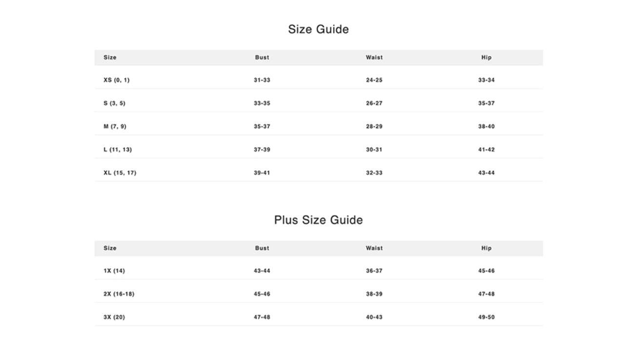Screen dimensions: 644x362
Task: Select the 2X (16-18) plus size label
Action: point(119,294)
